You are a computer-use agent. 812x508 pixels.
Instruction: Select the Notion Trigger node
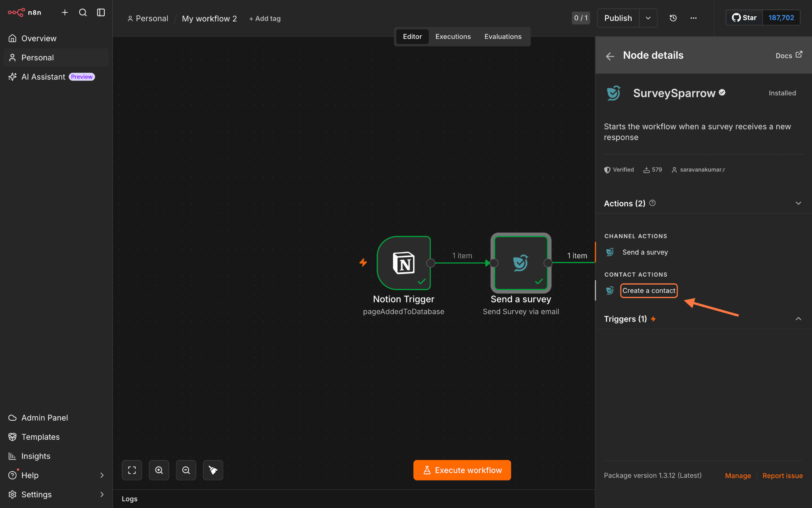[x=404, y=263]
